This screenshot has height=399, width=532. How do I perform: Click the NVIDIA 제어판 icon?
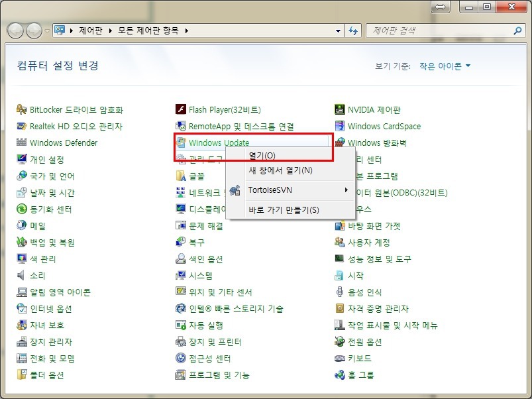[340, 109]
